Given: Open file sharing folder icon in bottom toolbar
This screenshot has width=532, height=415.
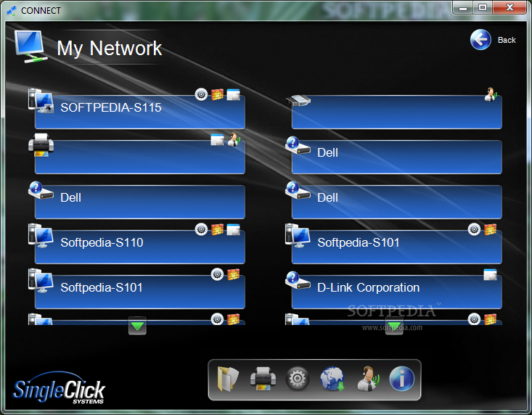Looking at the screenshot, I should (x=228, y=379).
